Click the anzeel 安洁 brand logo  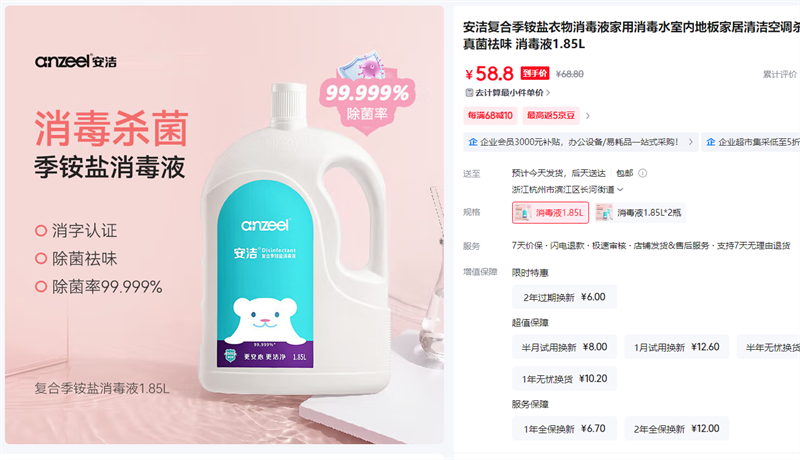[76, 61]
